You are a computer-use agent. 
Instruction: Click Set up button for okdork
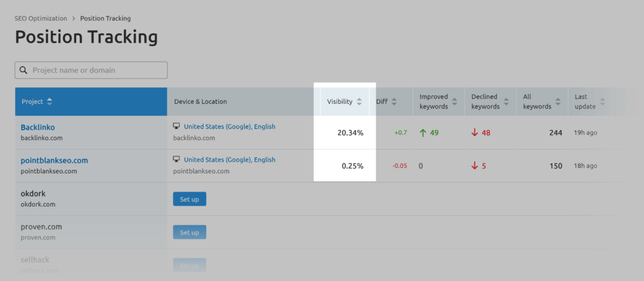click(189, 199)
